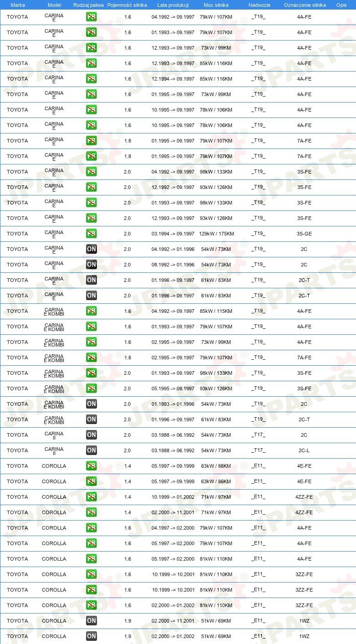Click date cell 04.1997 -> 02.2000

173,528
